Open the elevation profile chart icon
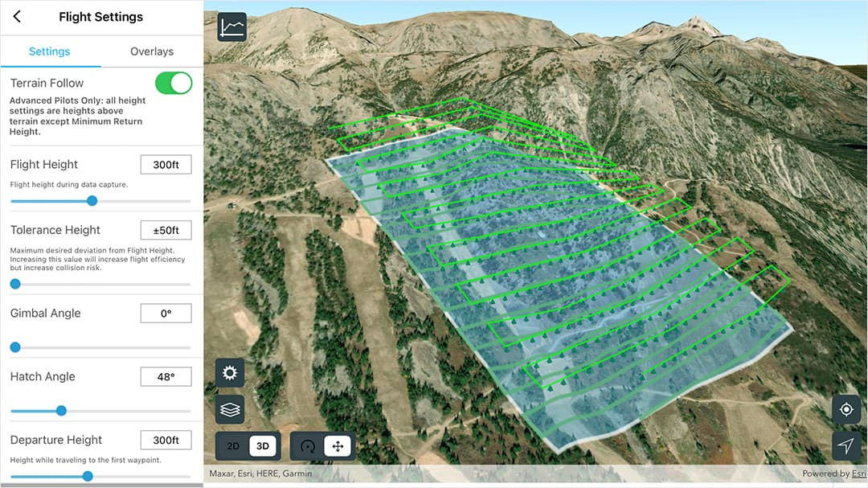The width and height of the screenshot is (868, 488). point(231,27)
